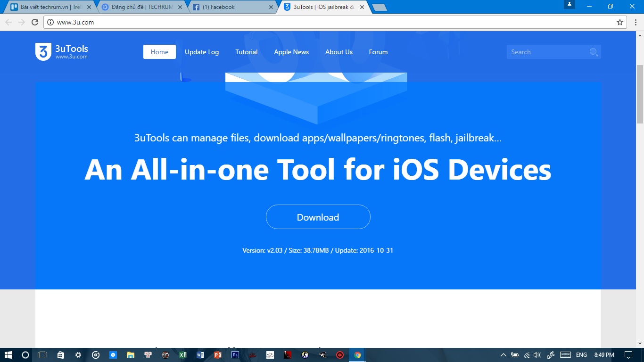
Task: Click the Download button
Action: click(318, 217)
